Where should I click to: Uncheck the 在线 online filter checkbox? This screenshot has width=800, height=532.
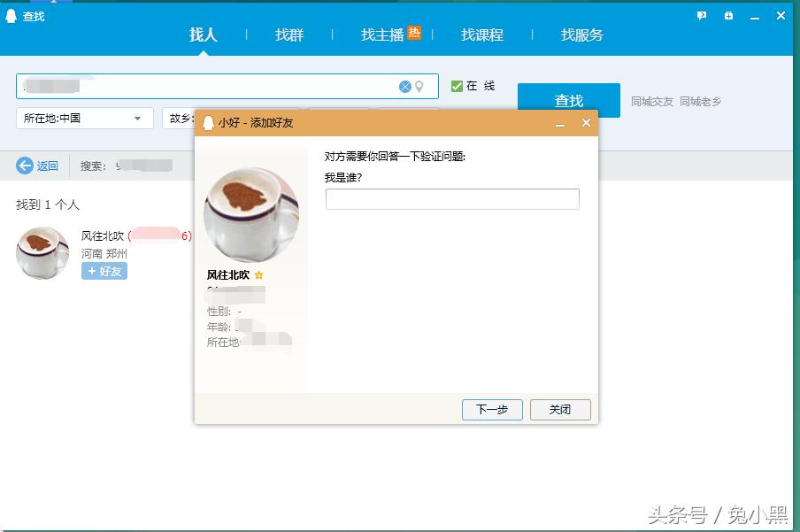pos(458,85)
